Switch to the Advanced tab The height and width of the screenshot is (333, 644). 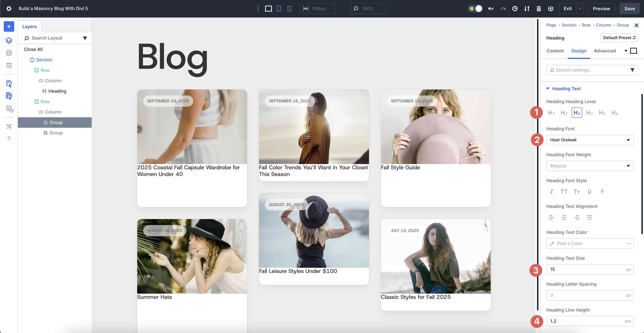click(x=605, y=51)
